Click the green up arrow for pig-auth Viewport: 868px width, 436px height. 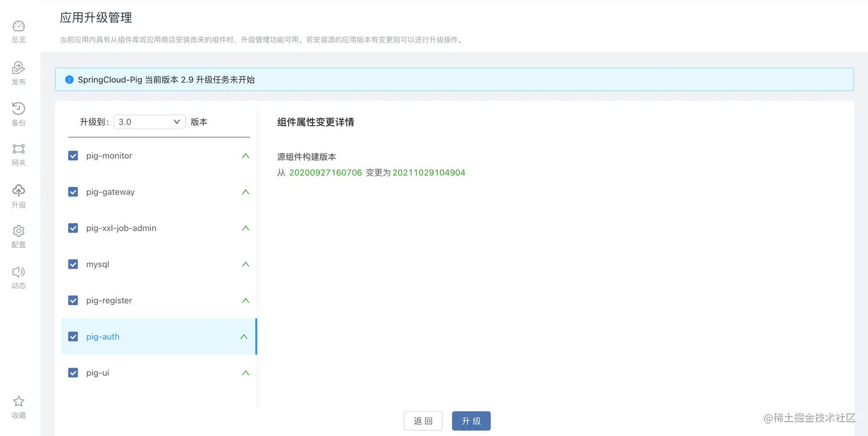[244, 336]
